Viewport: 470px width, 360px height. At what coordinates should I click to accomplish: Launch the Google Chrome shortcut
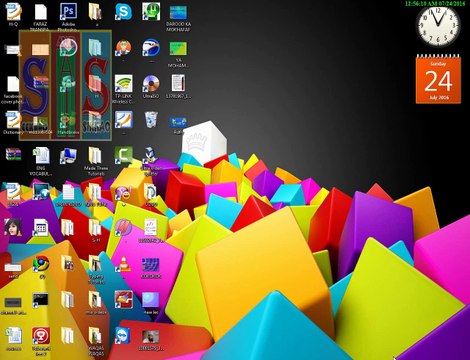coord(41,264)
